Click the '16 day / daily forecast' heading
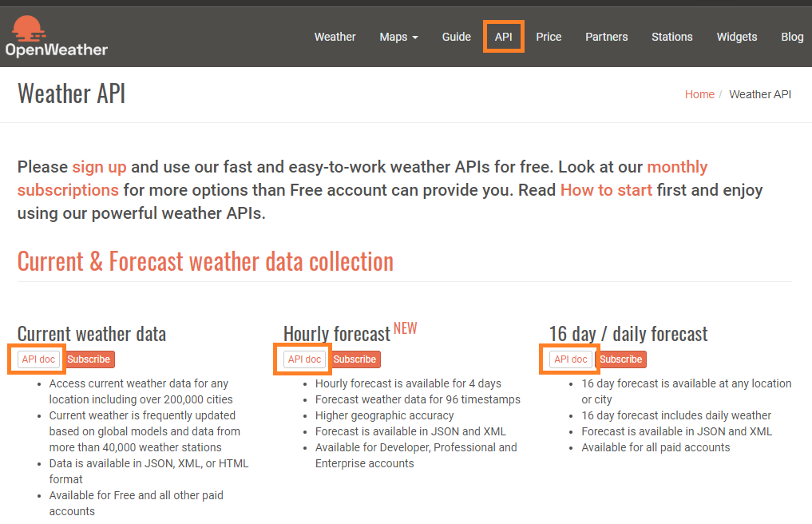The height and width of the screenshot is (524, 812). (628, 335)
